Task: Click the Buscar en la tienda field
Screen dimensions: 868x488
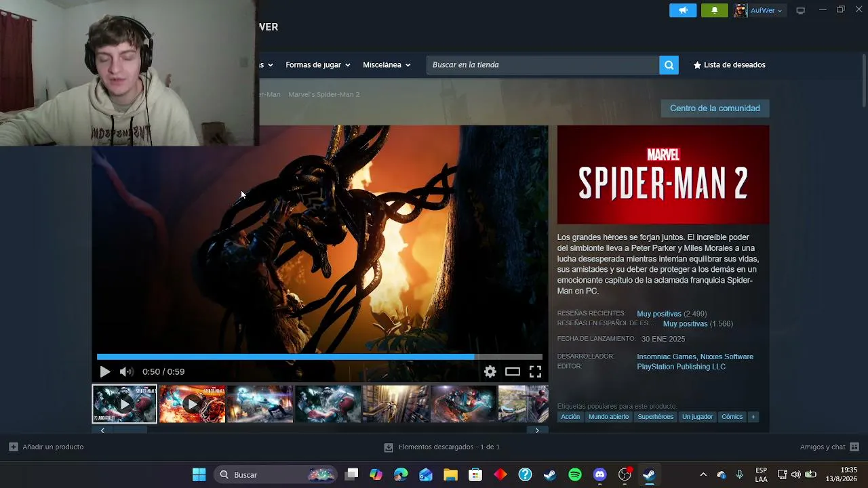Action: click(542, 65)
